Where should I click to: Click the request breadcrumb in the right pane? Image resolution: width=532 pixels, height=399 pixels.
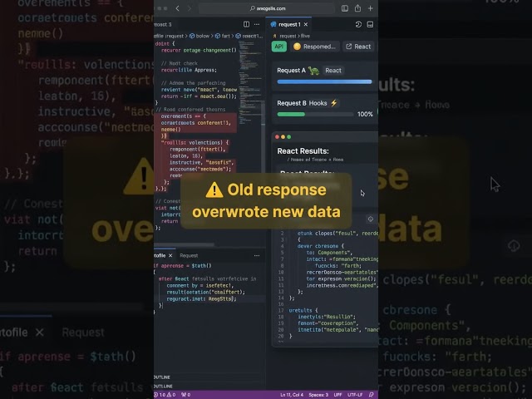click(x=288, y=36)
